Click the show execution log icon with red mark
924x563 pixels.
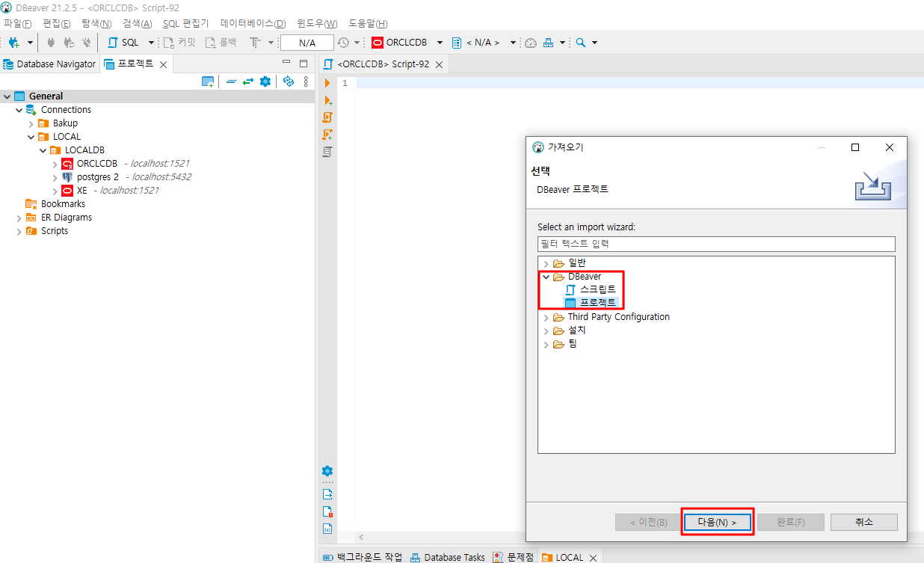tap(327, 511)
